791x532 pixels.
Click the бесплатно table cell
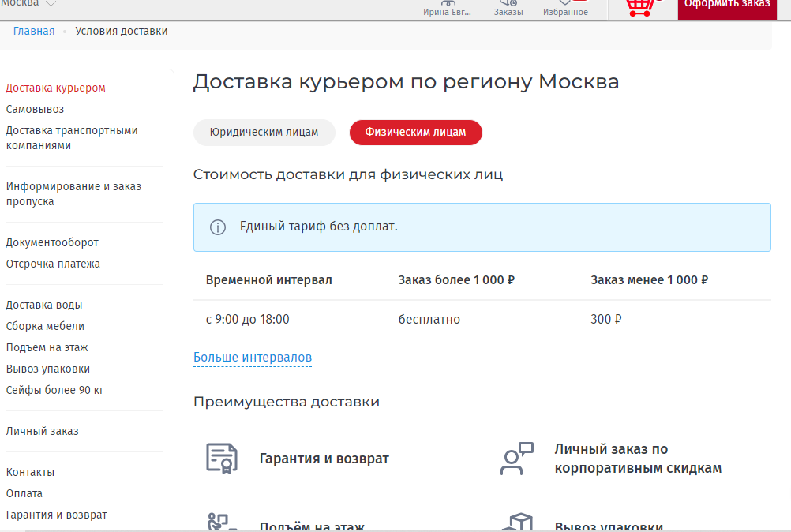pyautogui.click(x=429, y=319)
